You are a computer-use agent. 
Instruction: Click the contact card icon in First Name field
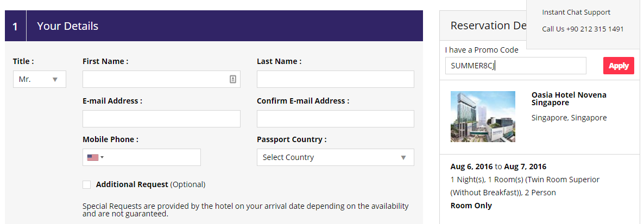[x=232, y=79]
